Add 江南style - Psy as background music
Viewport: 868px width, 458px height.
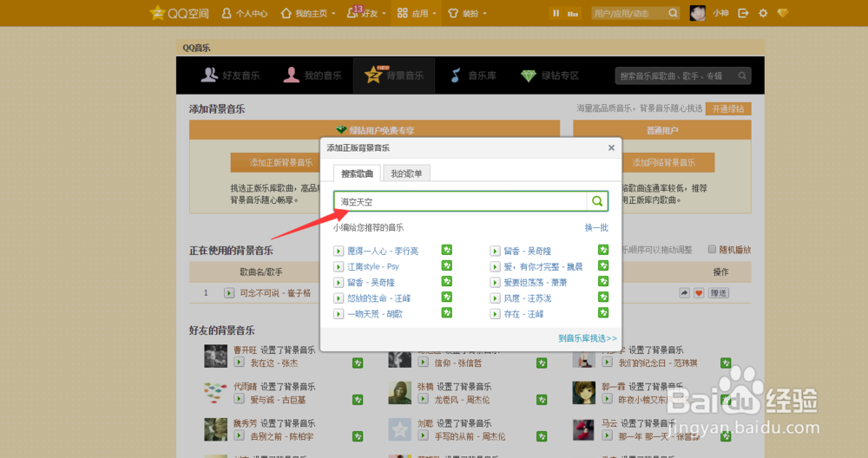(447, 265)
